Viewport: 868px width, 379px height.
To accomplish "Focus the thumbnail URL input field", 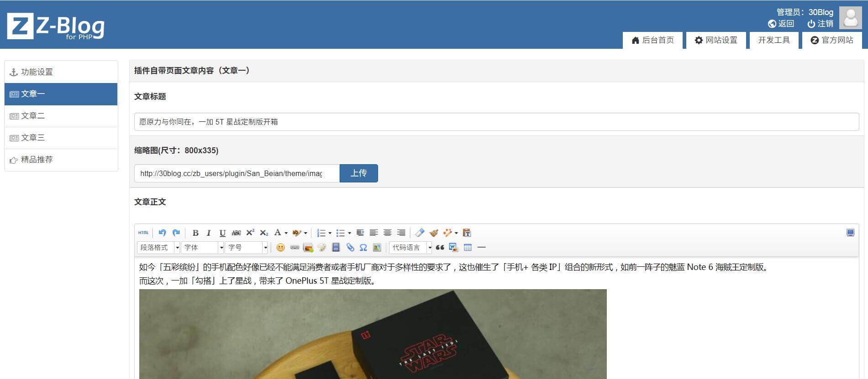I will 237,173.
